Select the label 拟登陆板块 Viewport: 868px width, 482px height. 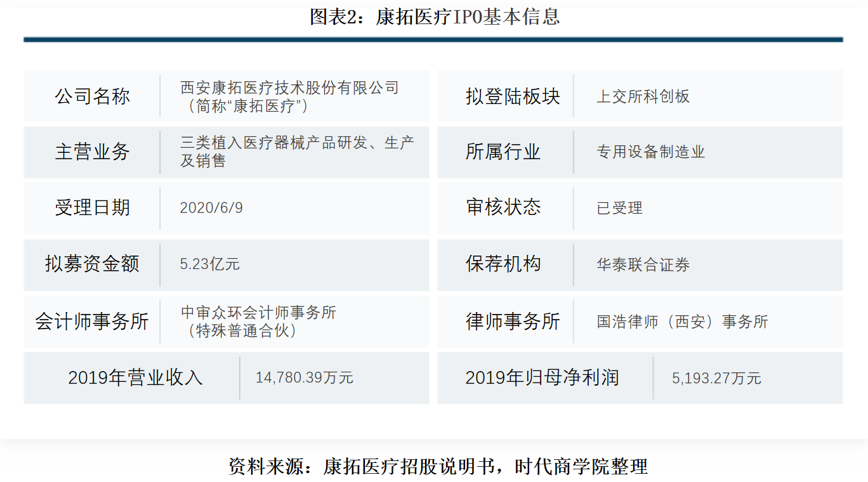click(x=513, y=96)
